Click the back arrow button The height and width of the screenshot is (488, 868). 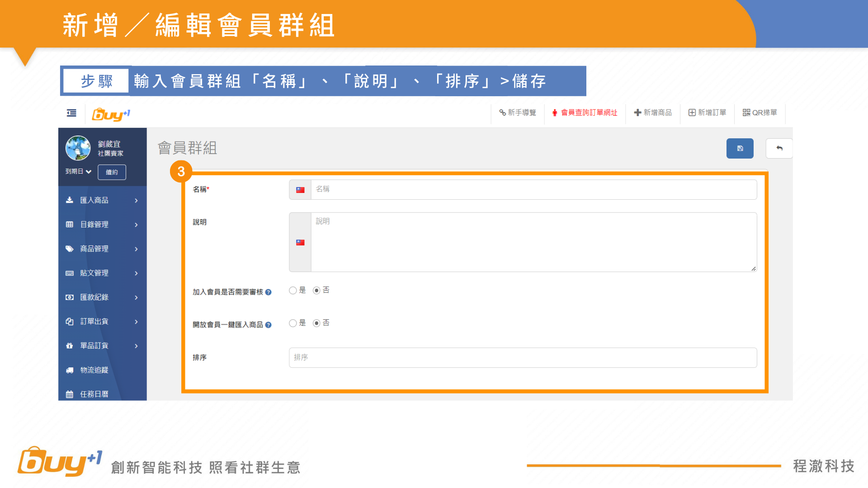click(x=779, y=148)
